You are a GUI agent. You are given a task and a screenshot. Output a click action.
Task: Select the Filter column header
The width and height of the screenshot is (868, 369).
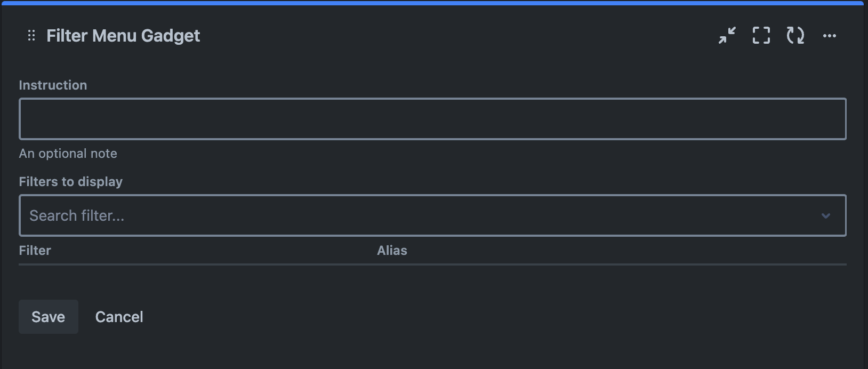(x=35, y=250)
